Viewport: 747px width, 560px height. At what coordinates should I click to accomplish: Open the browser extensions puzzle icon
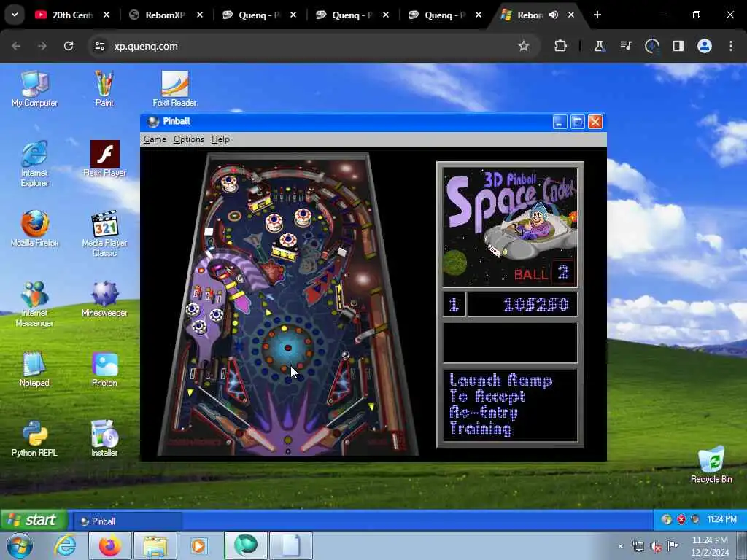[x=560, y=46]
